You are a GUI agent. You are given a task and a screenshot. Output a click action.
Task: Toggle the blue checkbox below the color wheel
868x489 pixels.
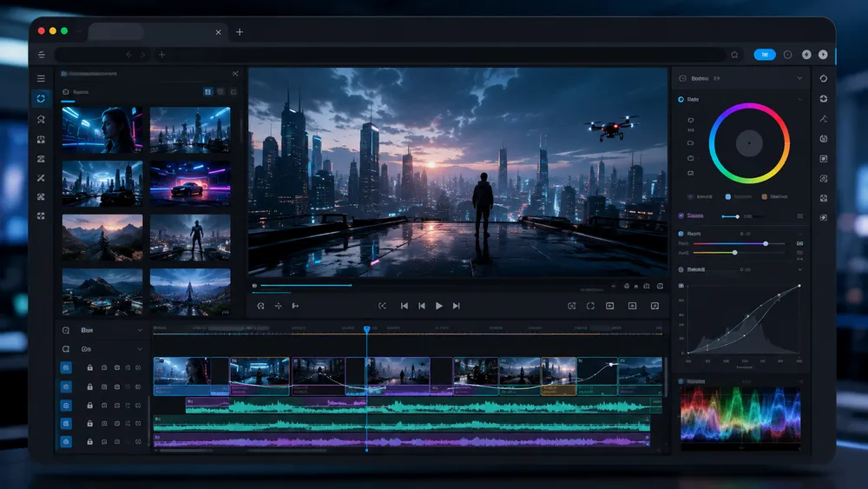pos(728,196)
